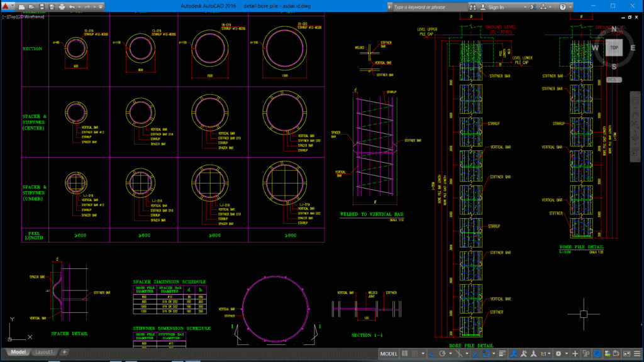Screen dimensions: 644x362
Task: Click the keyword search field in title bar
Action: (419, 6)
